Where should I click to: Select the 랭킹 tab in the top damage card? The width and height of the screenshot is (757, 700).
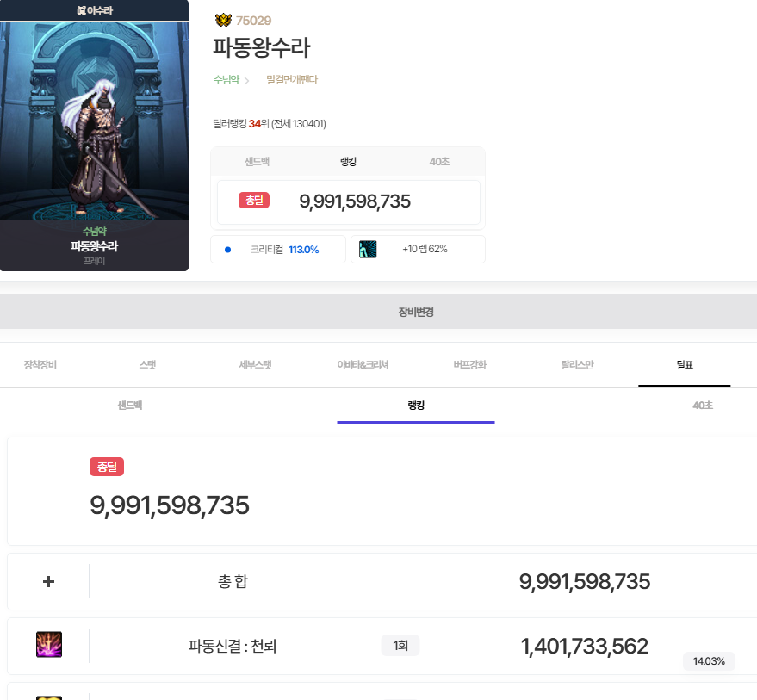(x=348, y=162)
